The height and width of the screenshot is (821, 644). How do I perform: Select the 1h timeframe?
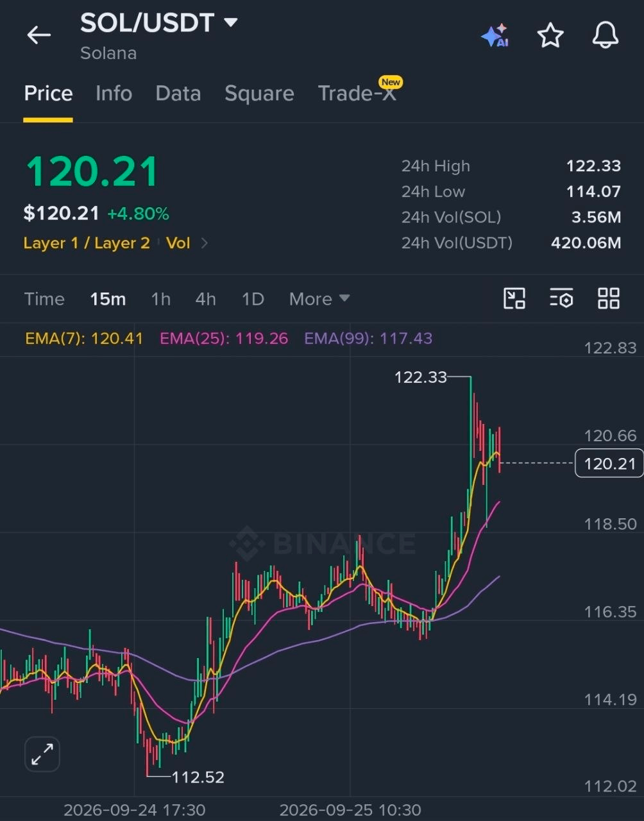pos(160,299)
